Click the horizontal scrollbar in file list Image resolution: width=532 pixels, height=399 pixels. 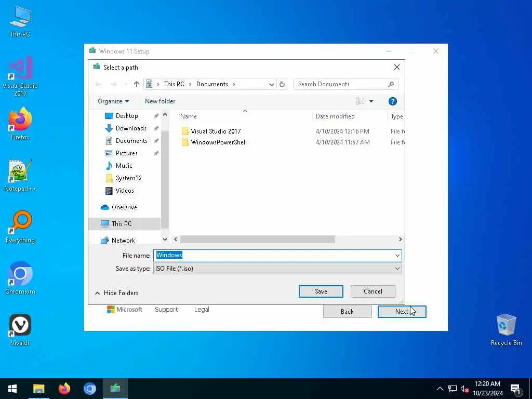(258, 240)
